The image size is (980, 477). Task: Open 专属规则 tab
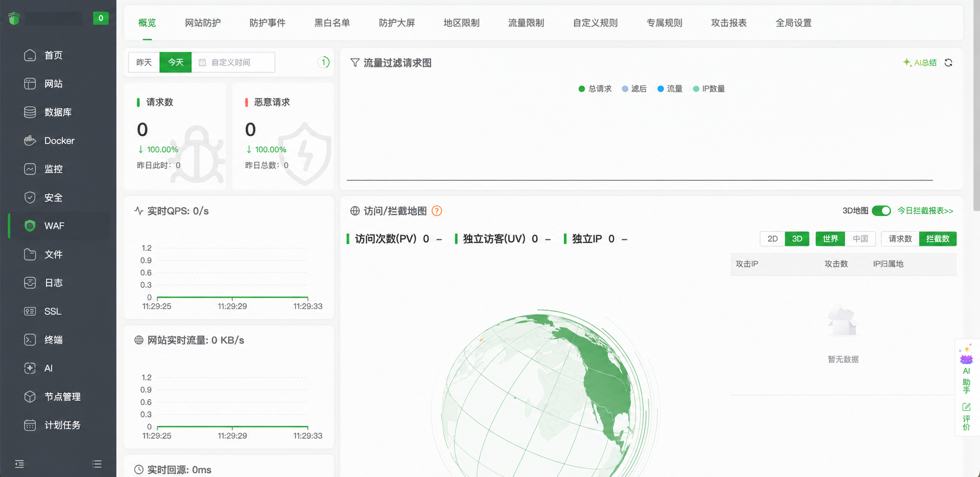pos(665,23)
